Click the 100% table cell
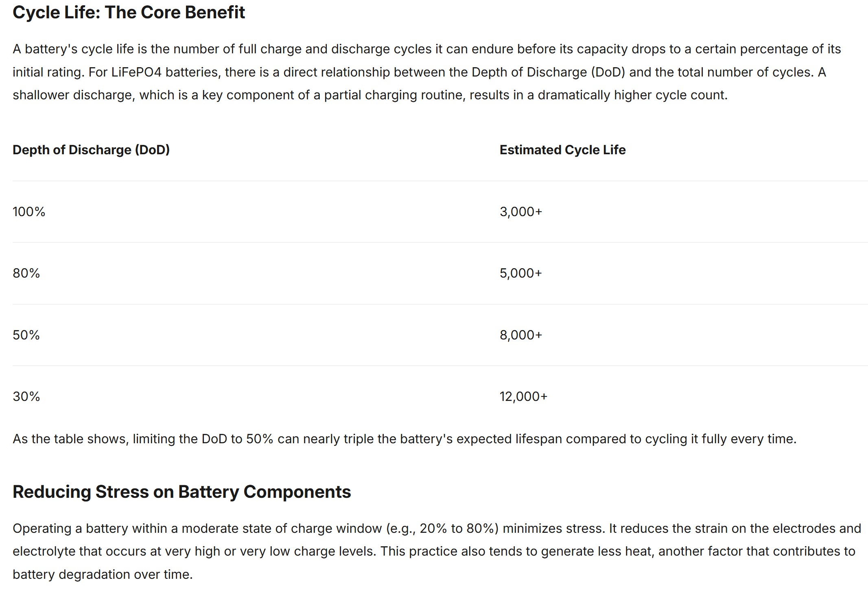This screenshot has width=868, height=591. 29,212
